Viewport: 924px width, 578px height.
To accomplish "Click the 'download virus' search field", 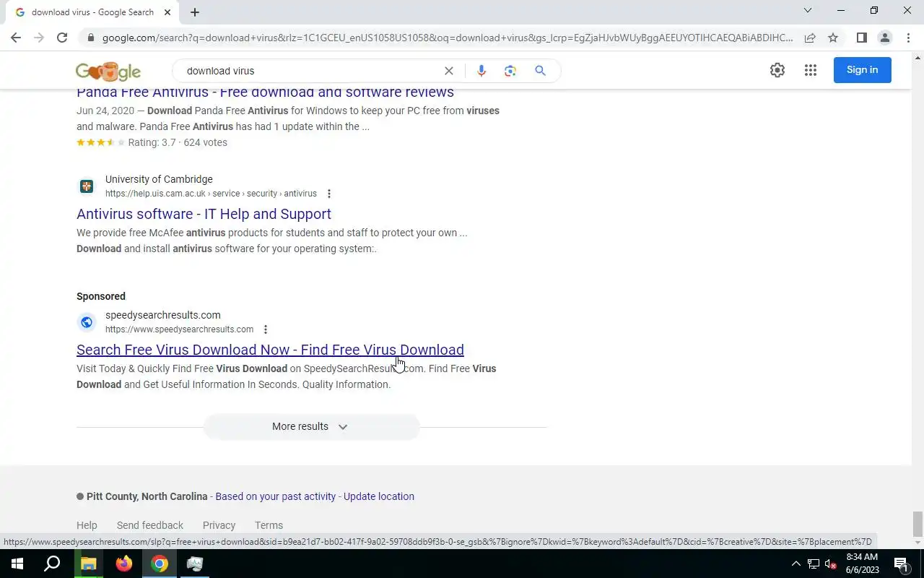I will [x=310, y=71].
